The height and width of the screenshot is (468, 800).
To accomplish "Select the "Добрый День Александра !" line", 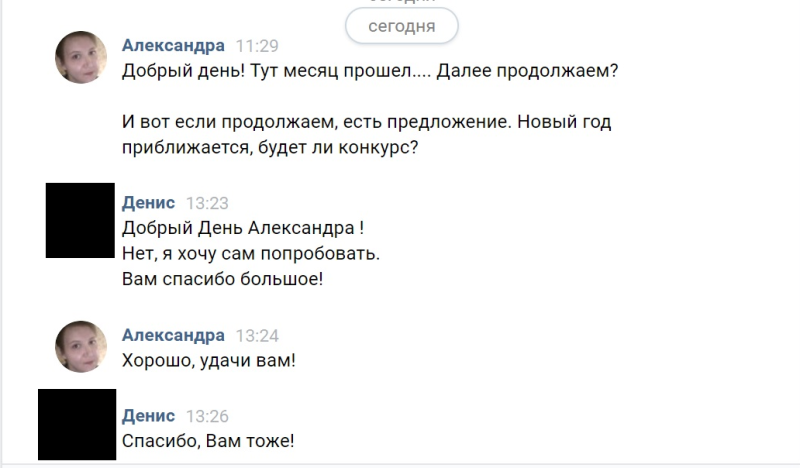I will click(243, 228).
